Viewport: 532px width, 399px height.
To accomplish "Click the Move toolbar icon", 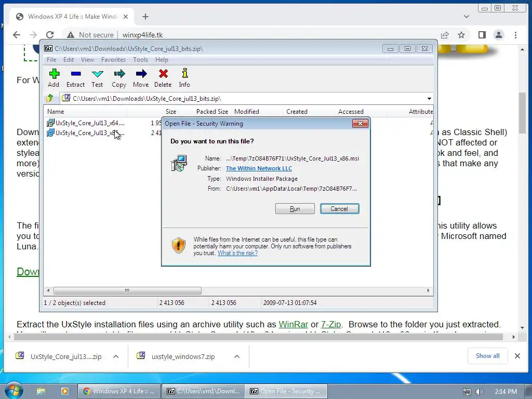I will (141, 78).
